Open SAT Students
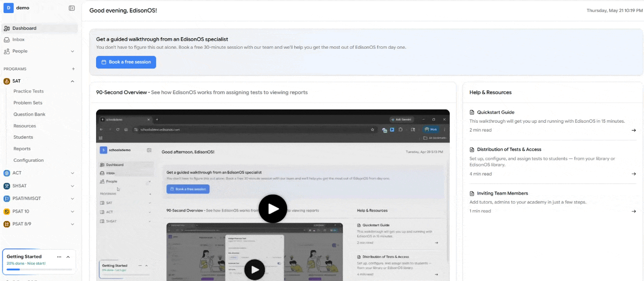644x281 pixels. tap(23, 137)
